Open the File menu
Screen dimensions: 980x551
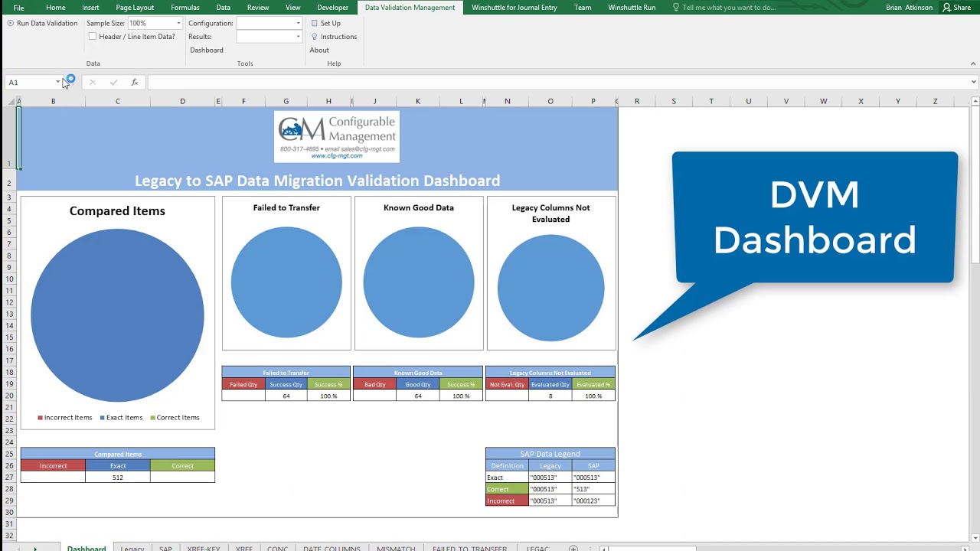(18, 7)
